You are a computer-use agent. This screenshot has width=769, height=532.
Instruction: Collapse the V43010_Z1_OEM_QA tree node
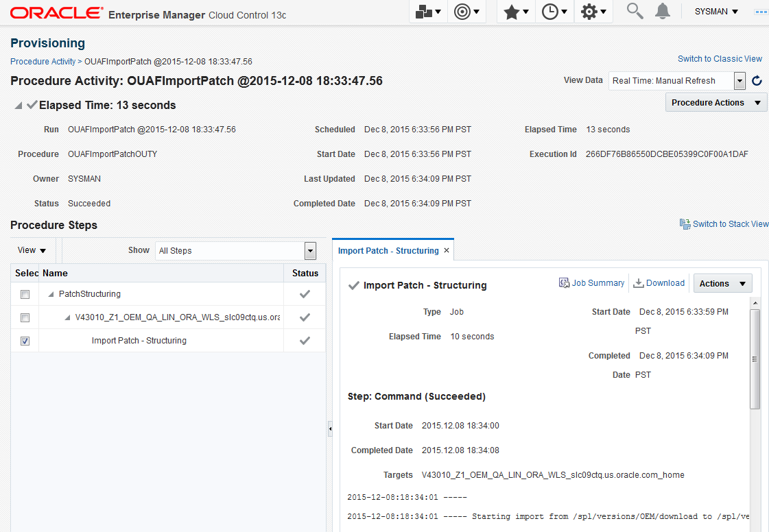[67, 317]
